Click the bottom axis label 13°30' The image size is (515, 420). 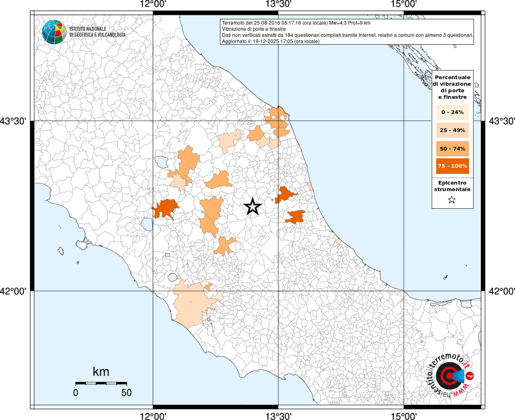click(278, 416)
